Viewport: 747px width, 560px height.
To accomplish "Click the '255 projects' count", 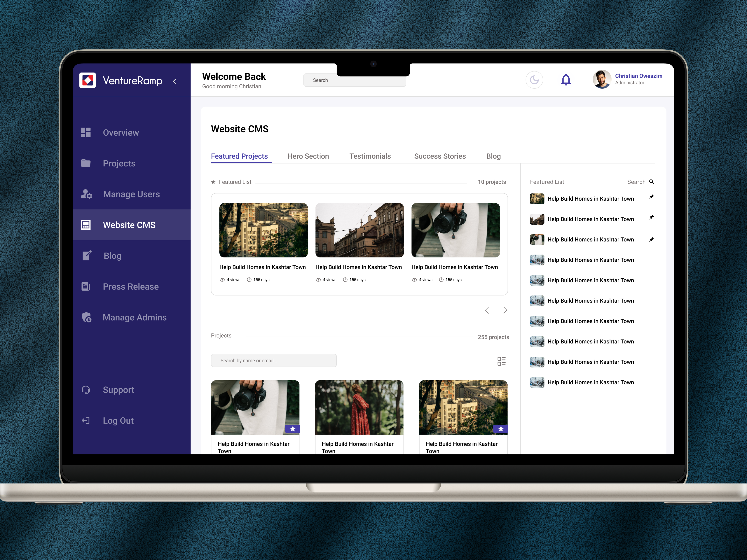I will point(493,337).
